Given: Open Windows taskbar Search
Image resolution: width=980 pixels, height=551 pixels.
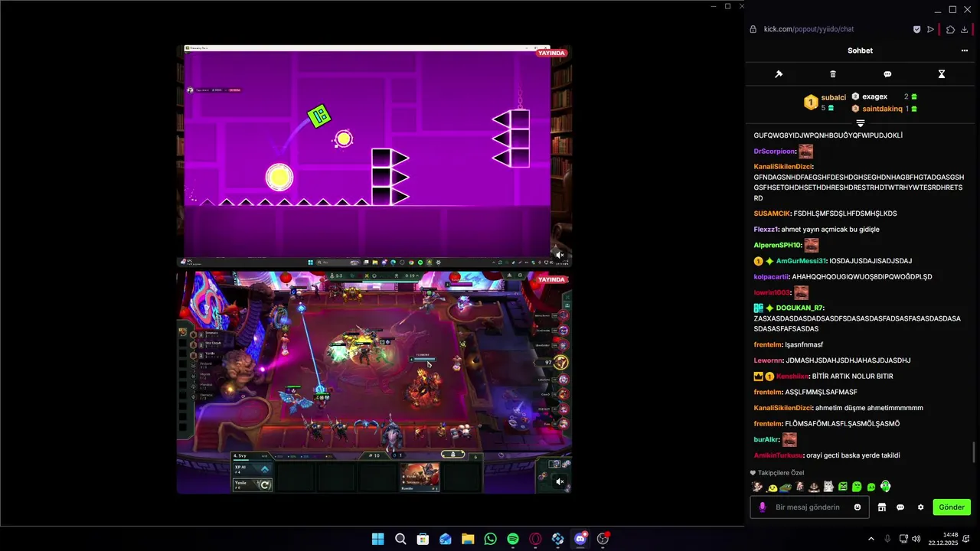Looking at the screenshot, I should coord(400,539).
